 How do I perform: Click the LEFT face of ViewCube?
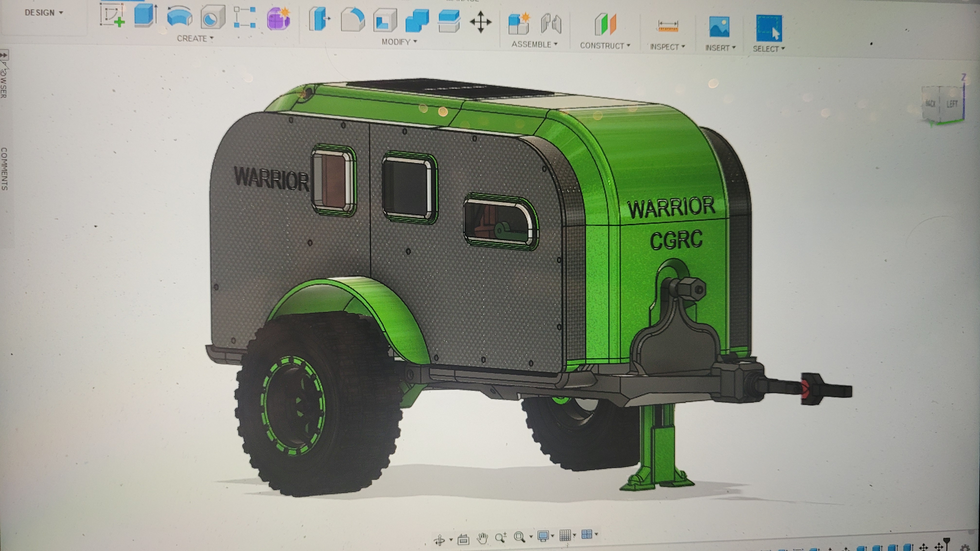point(952,104)
